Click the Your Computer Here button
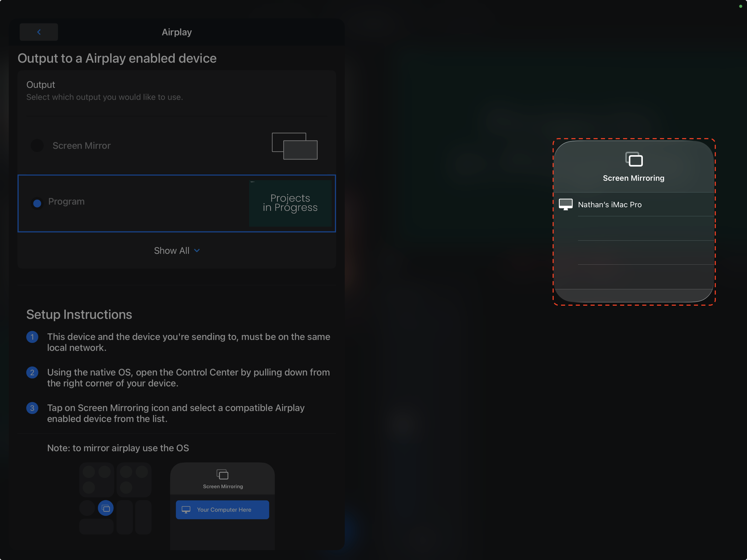This screenshot has height=560, width=747. click(x=222, y=510)
